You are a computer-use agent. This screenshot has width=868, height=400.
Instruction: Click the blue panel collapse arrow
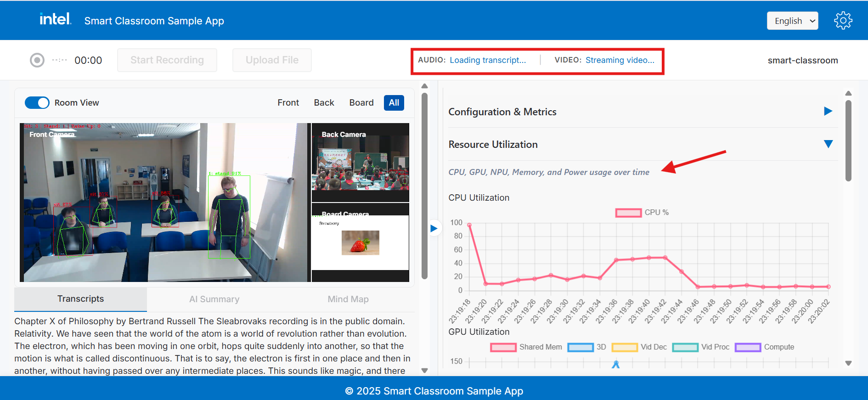tap(434, 228)
